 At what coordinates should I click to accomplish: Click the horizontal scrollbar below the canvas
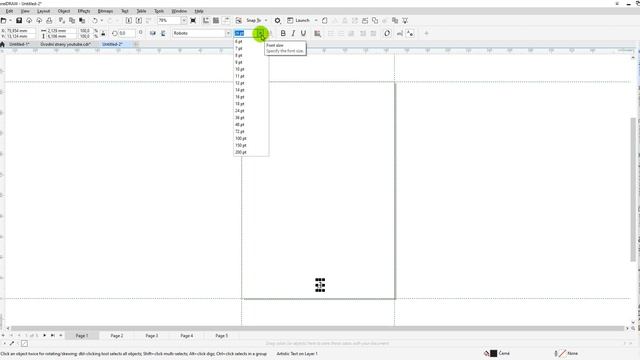pyautogui.click(x=318, y=328)
